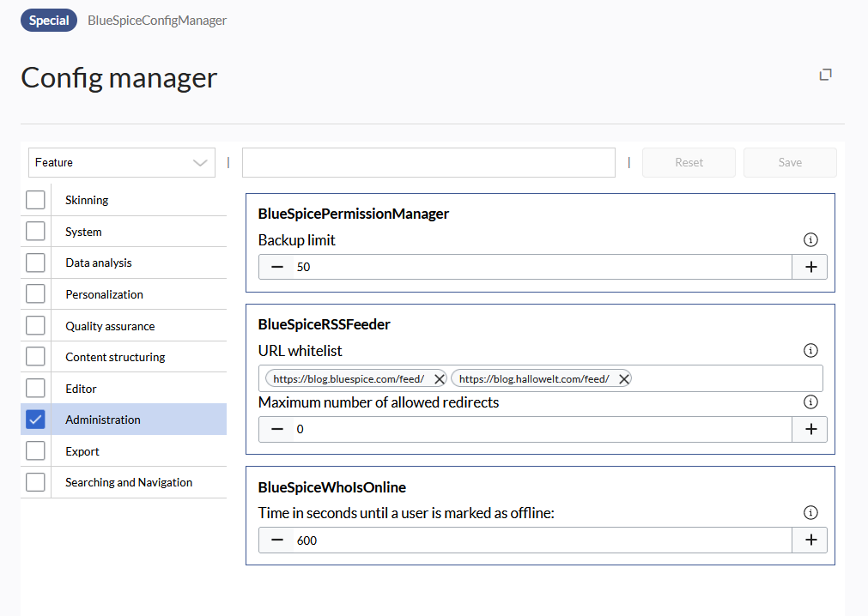Click the Reset button
Image resolution: width=868 pixels, height=616 pixels.
689,162
